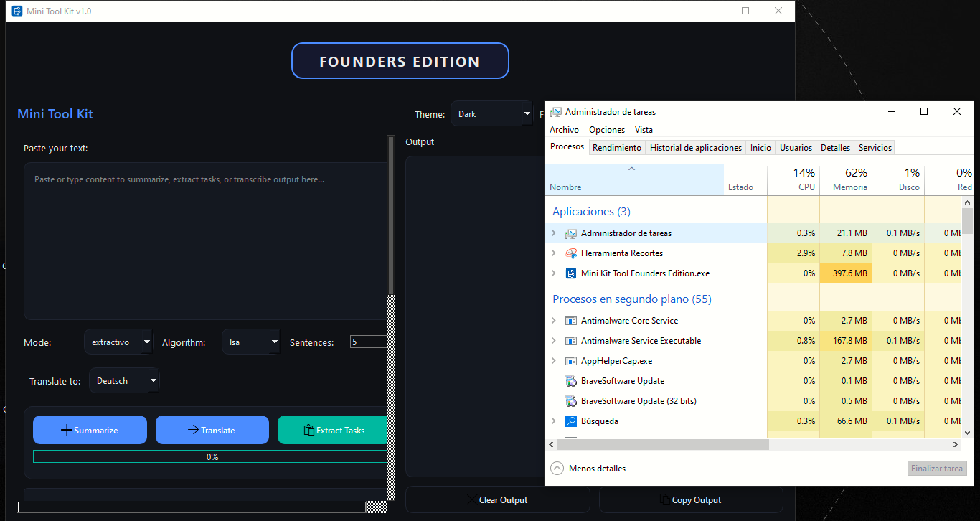Image resolution: width=980 pixels, height=521 pixels.
Task: Click the Aplicaciones (3) group heading
Action: pyautogui.click(x=591, y=211)
